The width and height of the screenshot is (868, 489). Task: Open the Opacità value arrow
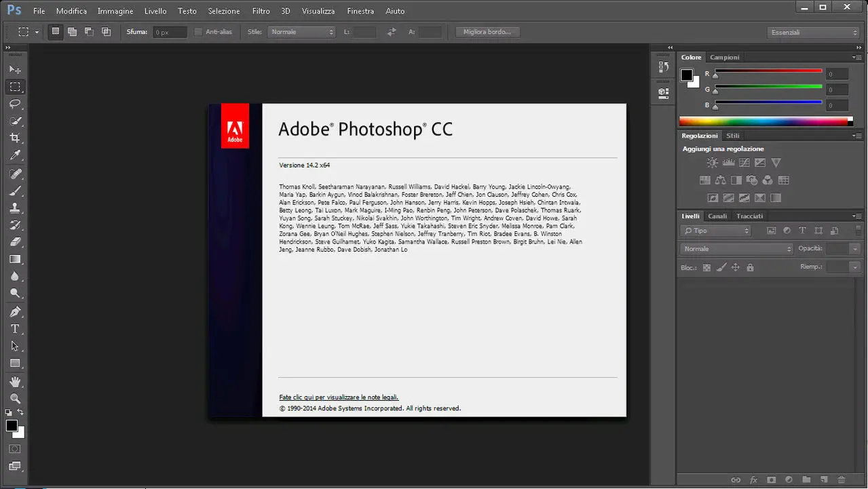855,249
